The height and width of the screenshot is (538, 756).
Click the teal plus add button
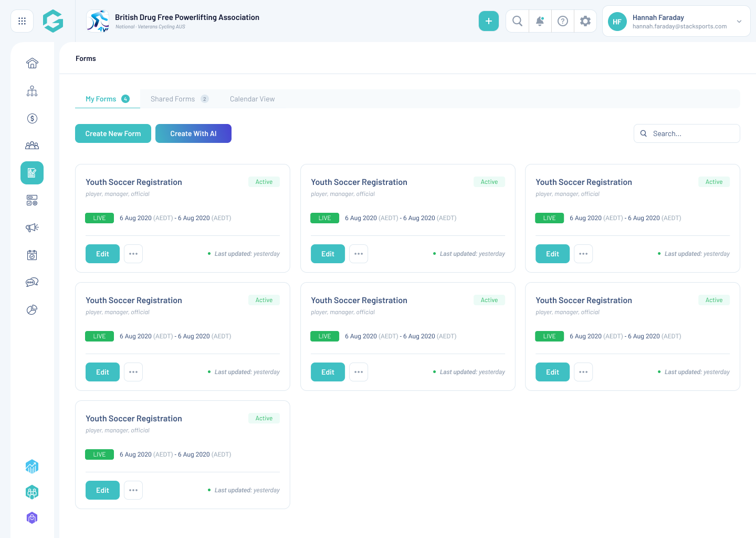click(x=488, y=21)
